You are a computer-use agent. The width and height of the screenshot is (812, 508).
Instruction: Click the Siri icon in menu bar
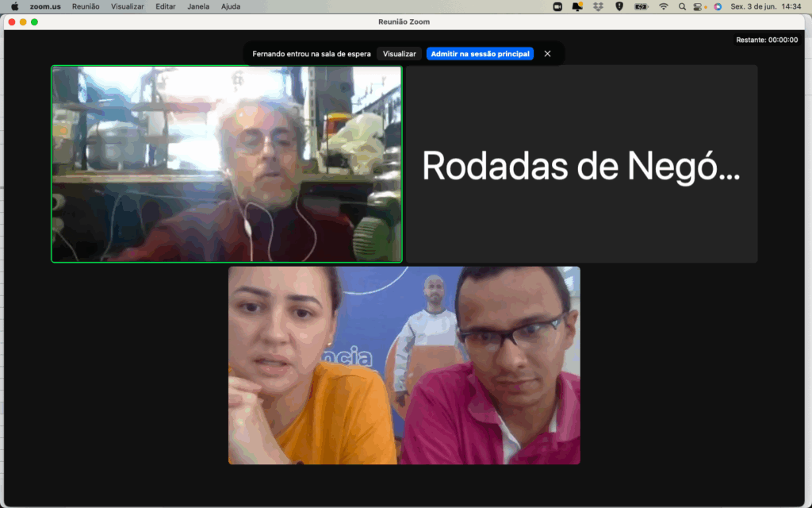718,6
